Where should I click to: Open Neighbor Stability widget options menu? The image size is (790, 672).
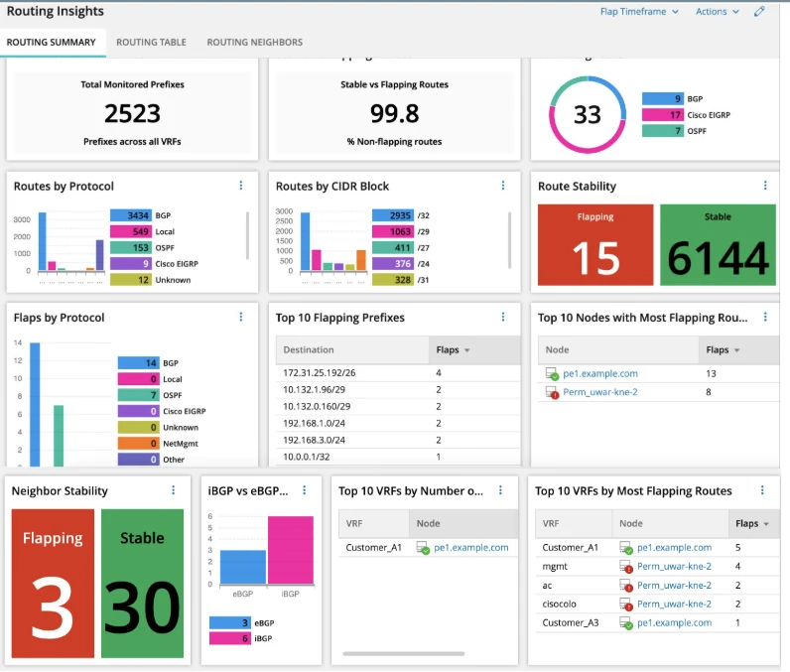[174, 490]
